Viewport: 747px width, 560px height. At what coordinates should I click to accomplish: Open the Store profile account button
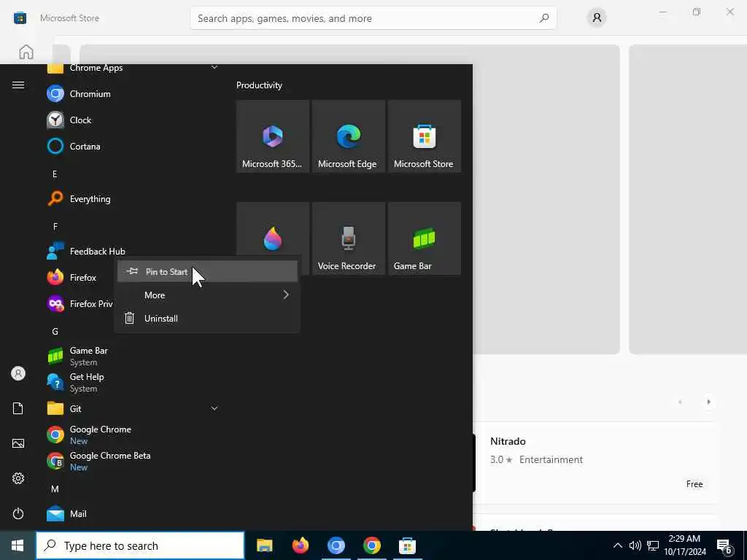coord(597,18)
